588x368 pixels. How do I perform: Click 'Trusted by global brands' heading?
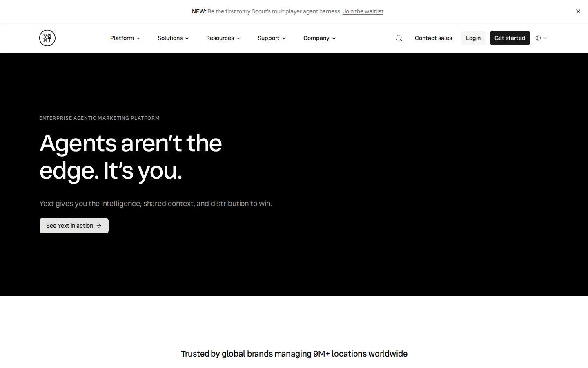(x=294, y=354)
